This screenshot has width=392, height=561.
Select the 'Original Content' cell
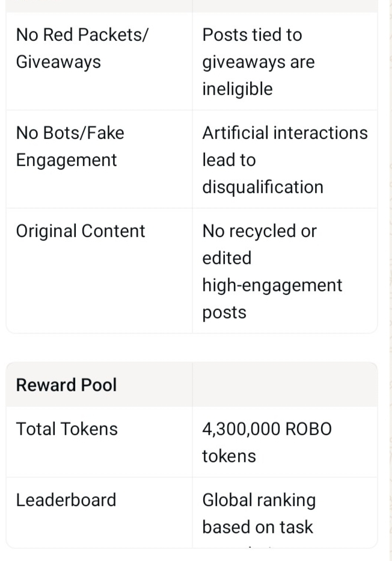81,231
